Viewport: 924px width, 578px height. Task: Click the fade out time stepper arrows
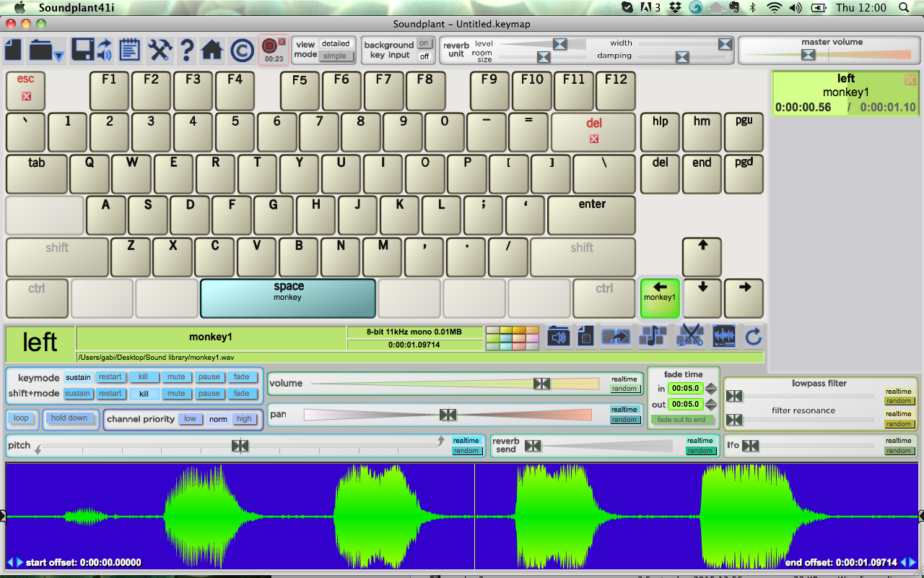pos(711,405)
